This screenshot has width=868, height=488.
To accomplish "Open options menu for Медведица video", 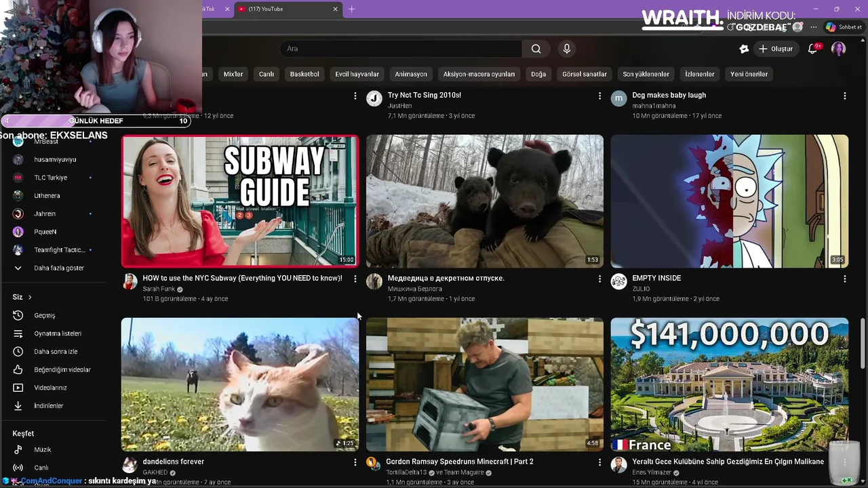I will [x=599, y=279].
